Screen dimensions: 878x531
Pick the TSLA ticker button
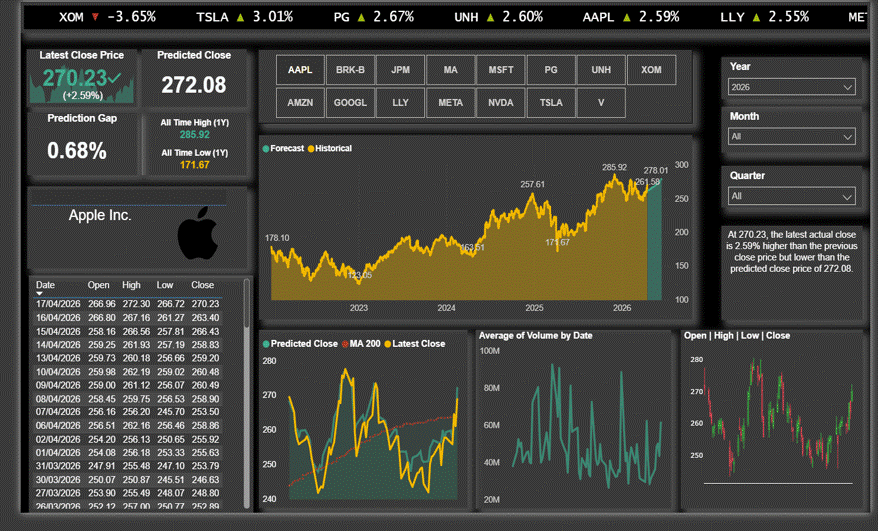551,103
